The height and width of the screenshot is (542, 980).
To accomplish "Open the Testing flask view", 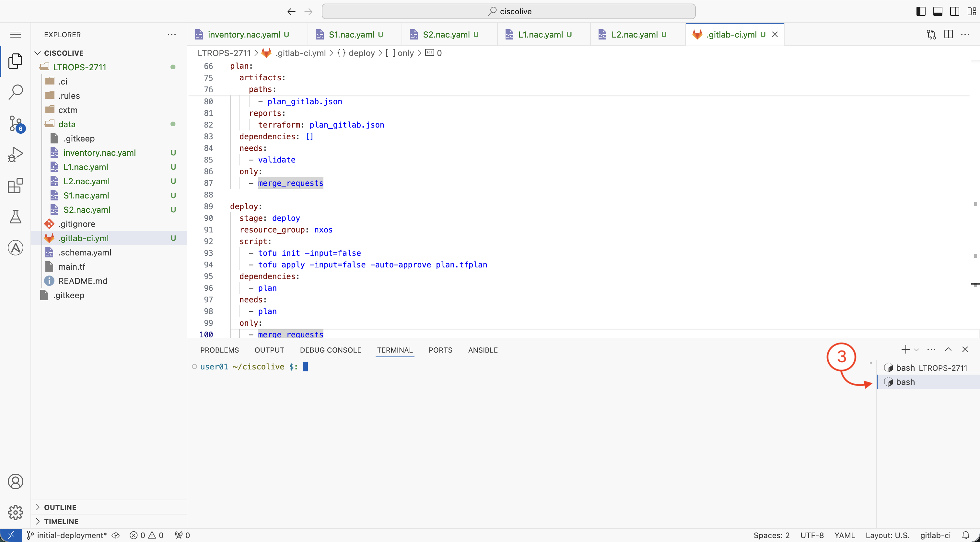I will (x=16, y=217).
